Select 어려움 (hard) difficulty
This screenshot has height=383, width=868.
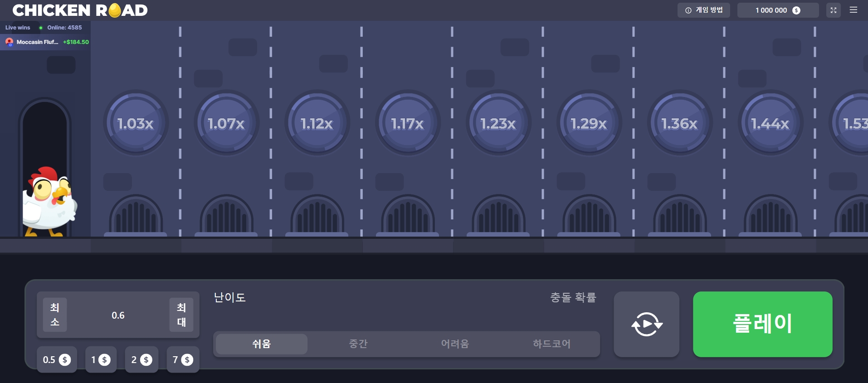(455, 344)
